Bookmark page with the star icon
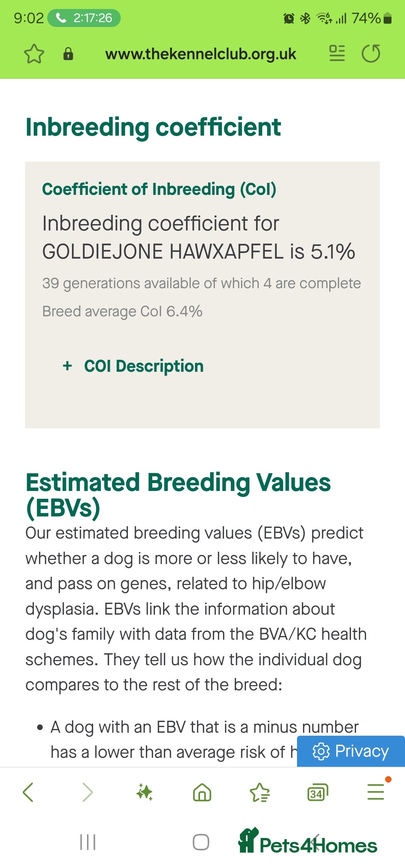The image size is (405, 868). tap(34, 54)
